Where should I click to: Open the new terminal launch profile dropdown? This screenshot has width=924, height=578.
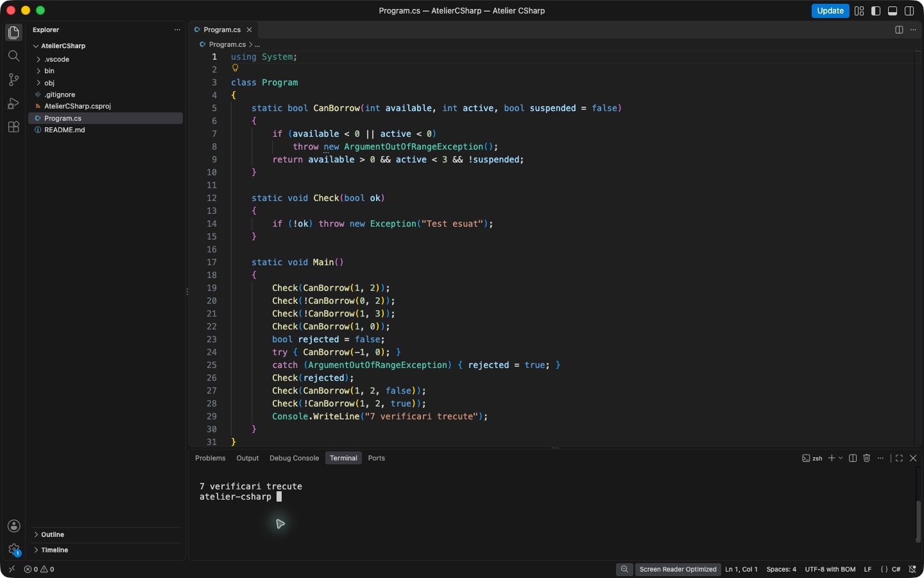(841, 458)
